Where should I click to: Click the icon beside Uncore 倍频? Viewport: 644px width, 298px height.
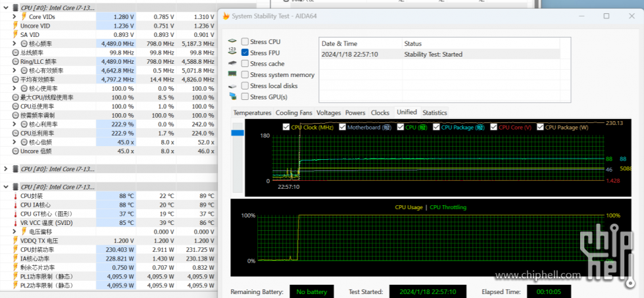[16, 151]
